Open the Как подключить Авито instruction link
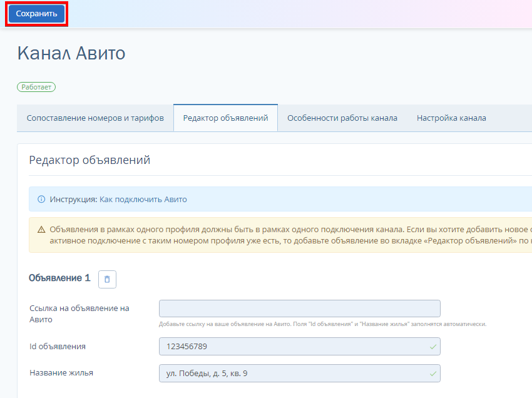The image size is (532, 398). tap(143, 199)
